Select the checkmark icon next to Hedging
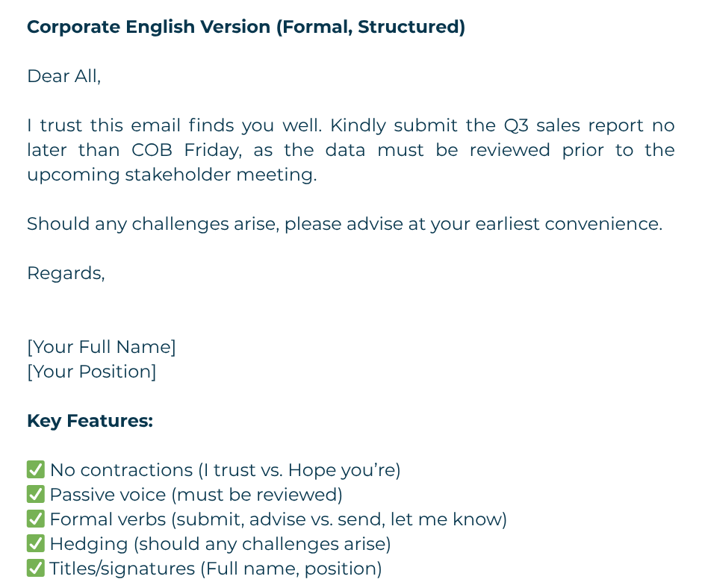The height and width of the screenshot is (588, 702). [x=35, y=544]
